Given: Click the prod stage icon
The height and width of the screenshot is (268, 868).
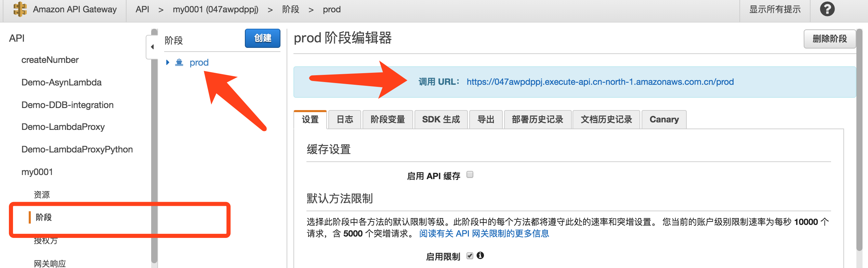Looking at the screenshot, I should pos(179,62).
